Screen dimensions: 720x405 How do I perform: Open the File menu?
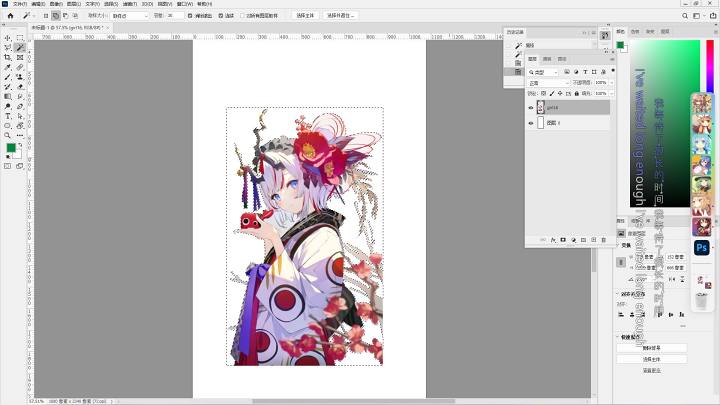coord(20,4)
